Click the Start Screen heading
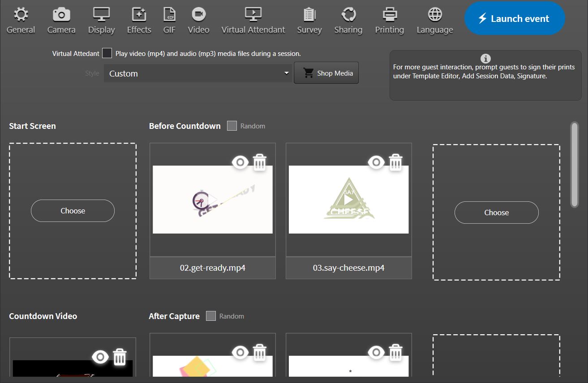The width and height of the screenshot is (588, 383). coord(32,126)
